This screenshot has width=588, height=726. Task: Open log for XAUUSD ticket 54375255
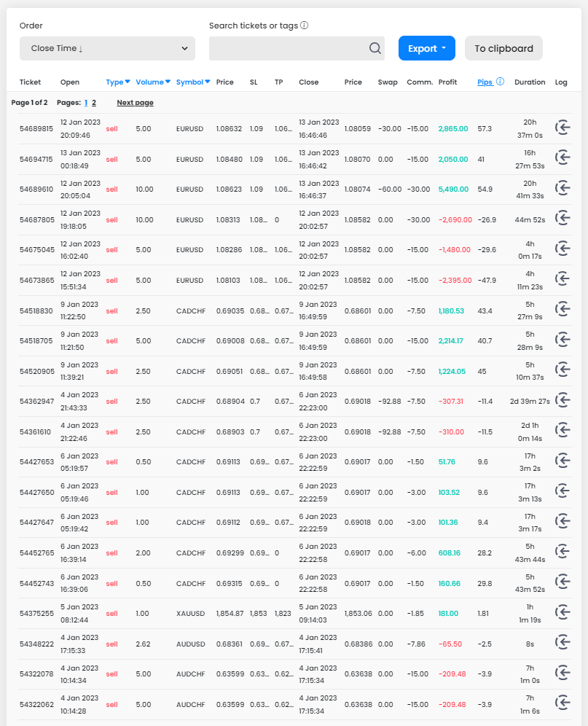point(562,614)
